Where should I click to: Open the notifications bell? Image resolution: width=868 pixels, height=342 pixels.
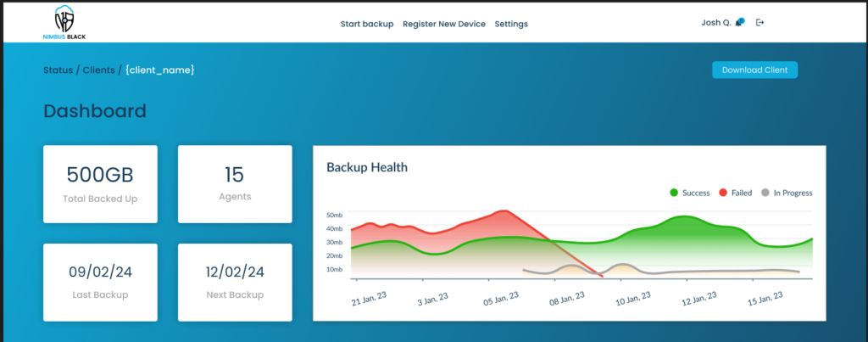pyautogui.click(x=740, y=22)
